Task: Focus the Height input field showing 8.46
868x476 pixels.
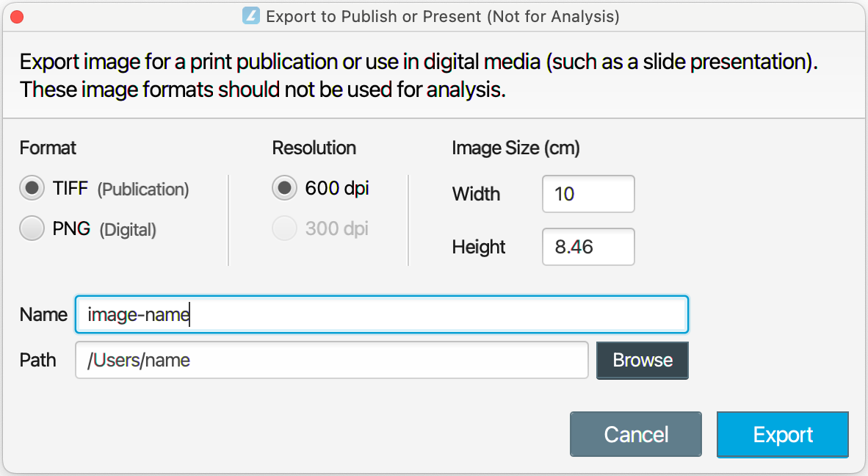Action: tap(587, 247)
